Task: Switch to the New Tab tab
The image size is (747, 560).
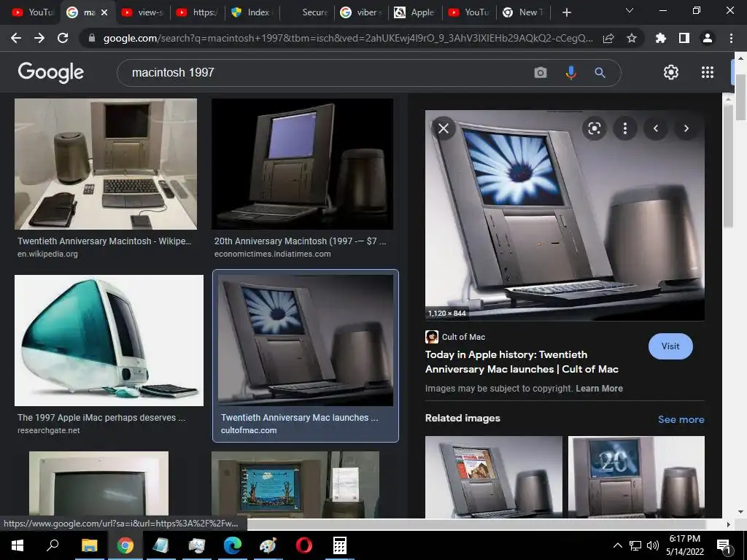Action: coord(523,12)
